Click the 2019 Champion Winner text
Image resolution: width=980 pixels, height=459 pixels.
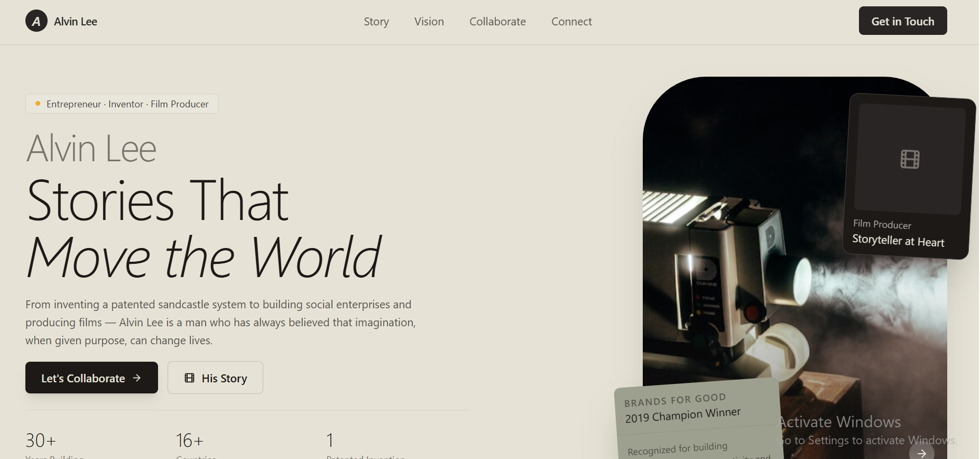683,415
